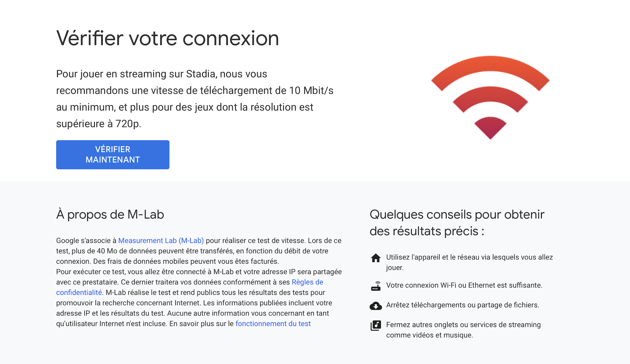Click the music library icon
630x364 pixels.
(376, 325)
